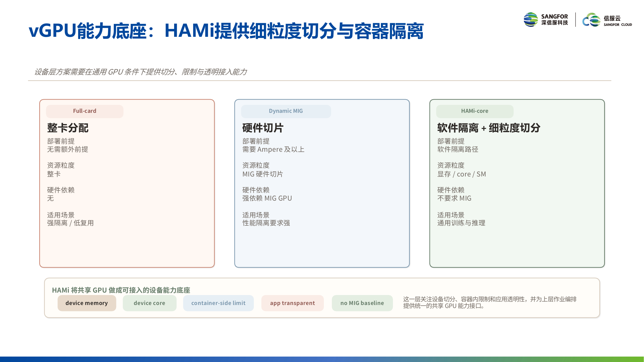Click the italic subtitle 设备层方案需要在通用 GPU 条件下

click(141, 72)
